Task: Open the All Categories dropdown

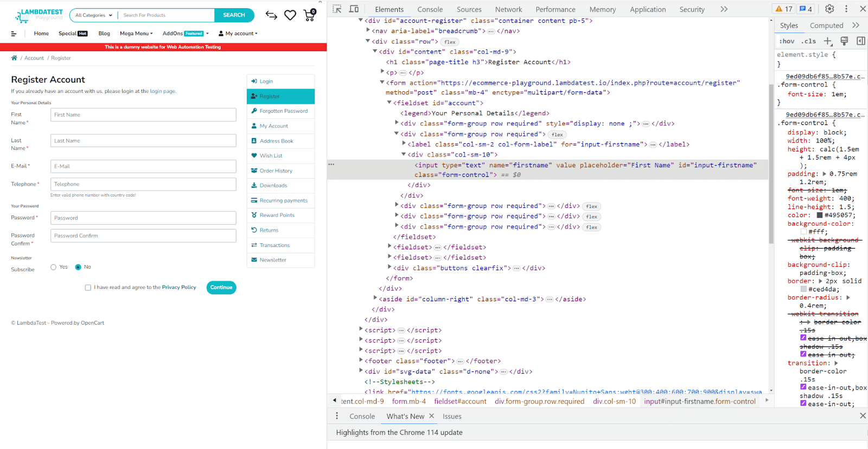Action: [x=93, y=15]
